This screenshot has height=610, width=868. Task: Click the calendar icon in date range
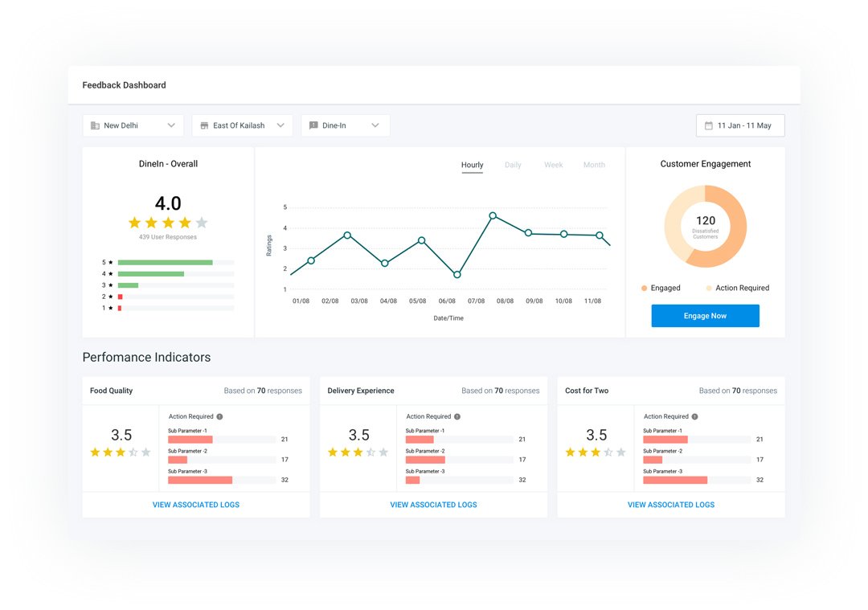click(x=708, y=126)
